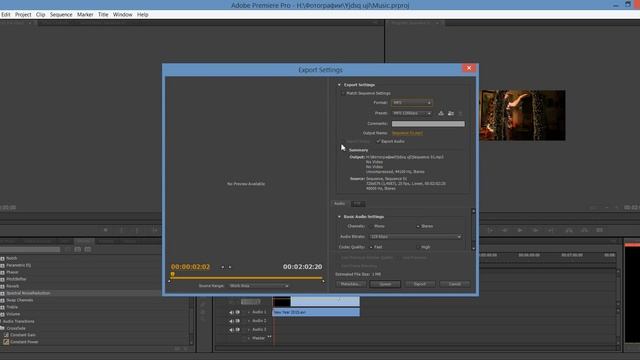640x360 pixels.
Task: Click the sync lock icon for Audio 2
Action: coord(238,321)
